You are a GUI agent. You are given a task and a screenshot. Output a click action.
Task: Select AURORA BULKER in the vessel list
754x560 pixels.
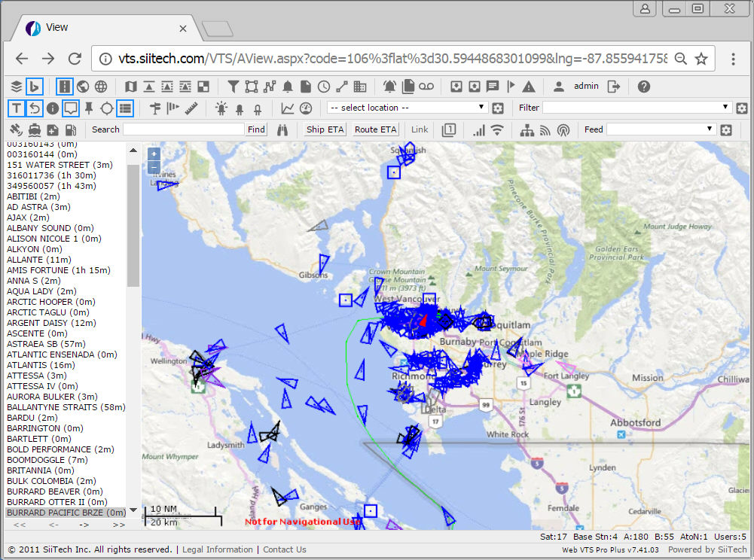tap(52, 397)
